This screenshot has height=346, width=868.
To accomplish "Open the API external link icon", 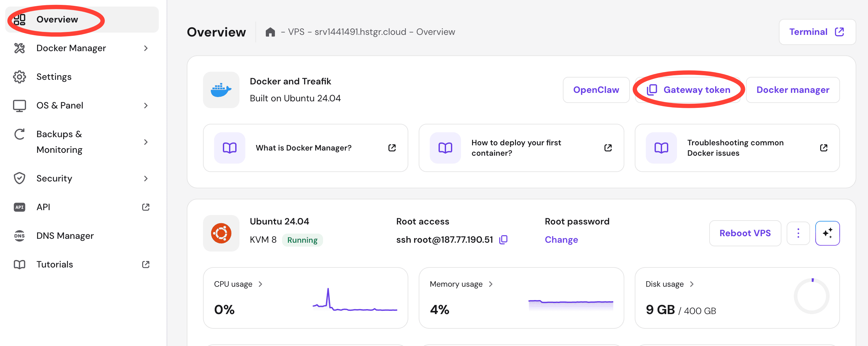I will [x=146, y=207].
